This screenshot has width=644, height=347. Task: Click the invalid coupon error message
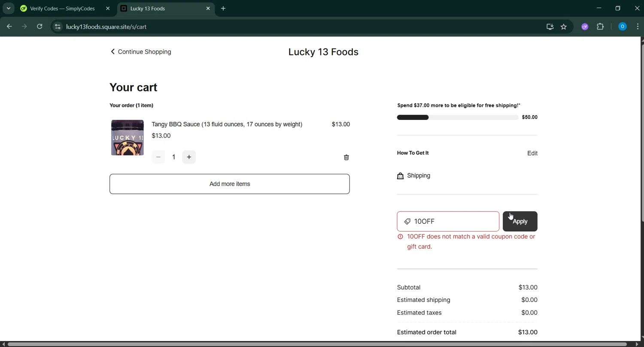471,242
